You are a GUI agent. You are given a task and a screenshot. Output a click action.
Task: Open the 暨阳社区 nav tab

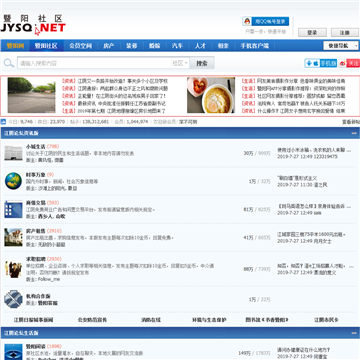[46, 46]
